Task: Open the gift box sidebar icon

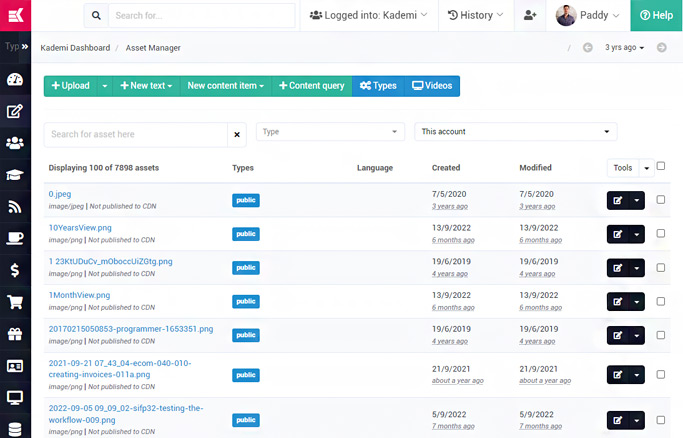Action: pyautogui.click(x=15, y=334)
